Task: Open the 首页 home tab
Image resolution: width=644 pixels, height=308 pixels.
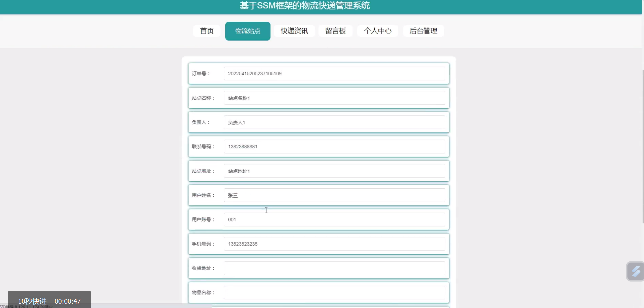Action: [207, 31]
